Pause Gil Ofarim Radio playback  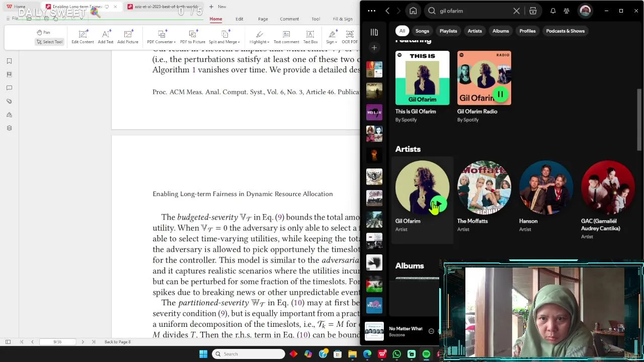coord(500,94)
